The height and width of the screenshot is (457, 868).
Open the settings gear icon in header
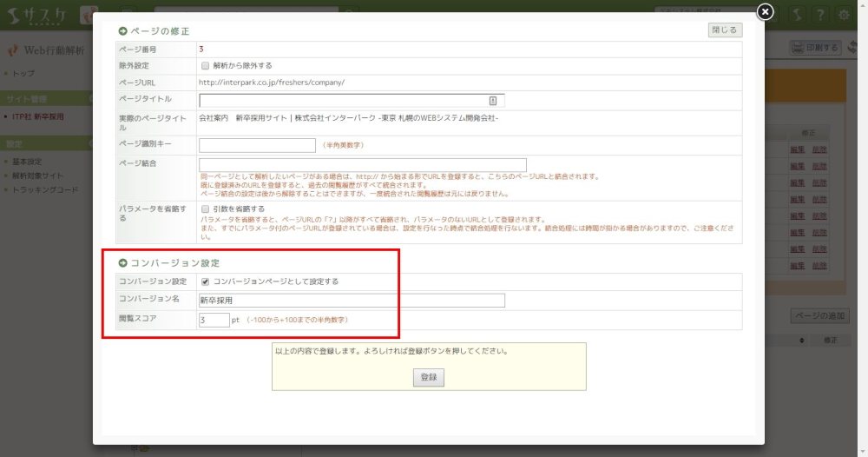click(x=844, y=16)
